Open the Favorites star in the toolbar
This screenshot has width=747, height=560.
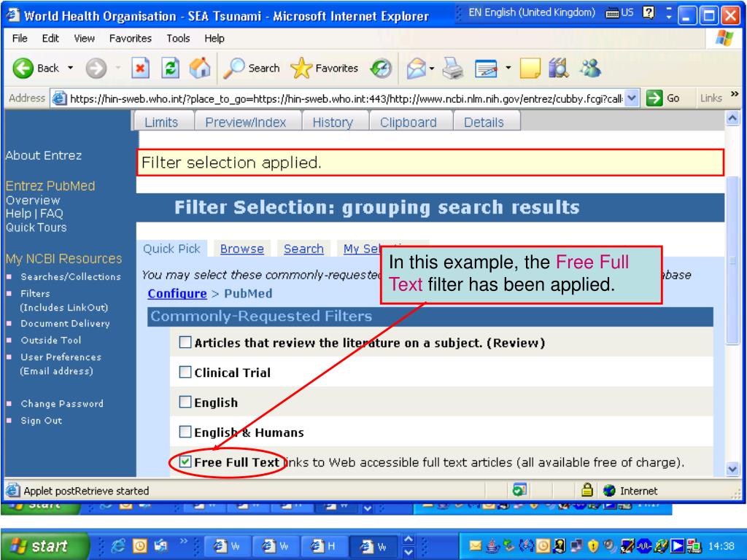point(325,68)
